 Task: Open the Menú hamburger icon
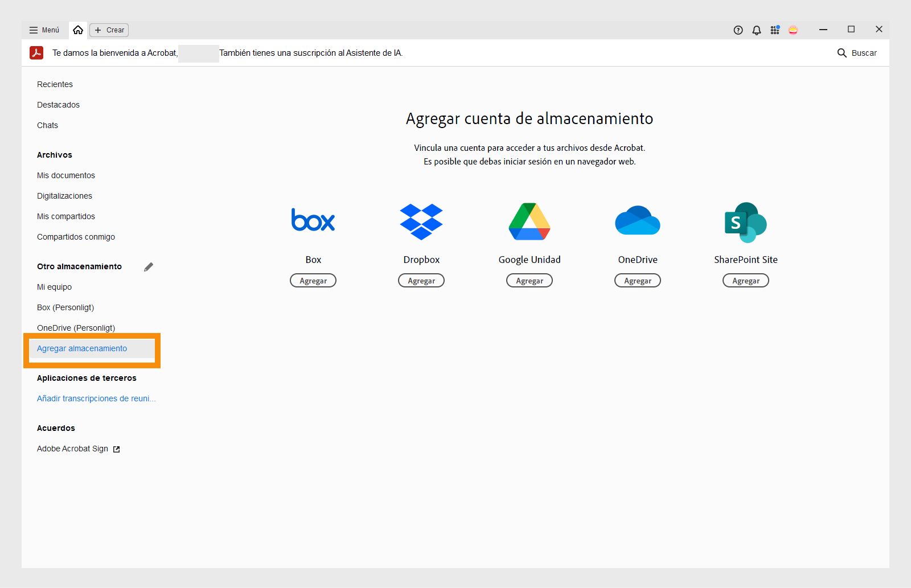tap(34, 30)
